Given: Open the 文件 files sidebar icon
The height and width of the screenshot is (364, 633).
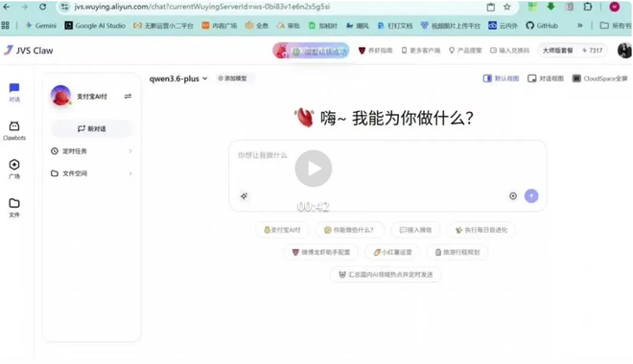Looking at the screenshot, I should (x=14, y=208).
